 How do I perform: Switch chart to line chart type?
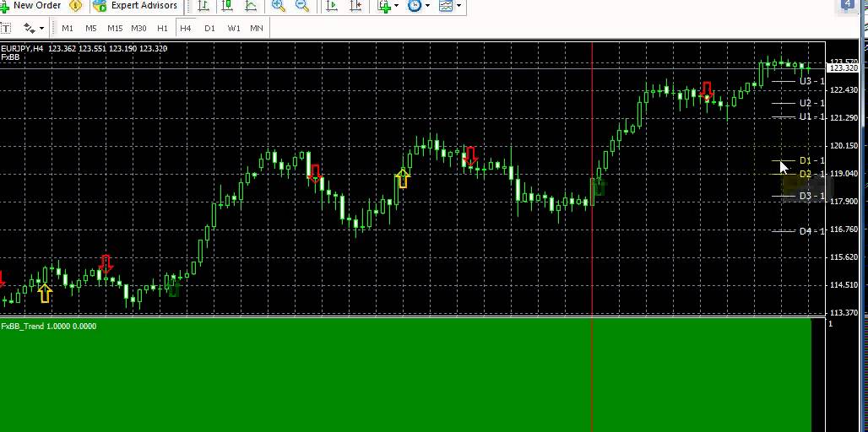251,6
